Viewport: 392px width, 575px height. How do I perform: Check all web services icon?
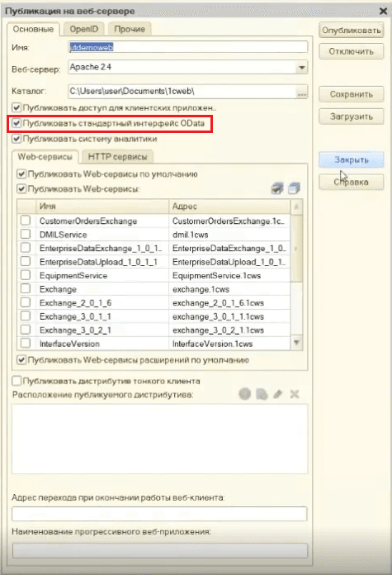pyautogui.click(x=277, y=189)
